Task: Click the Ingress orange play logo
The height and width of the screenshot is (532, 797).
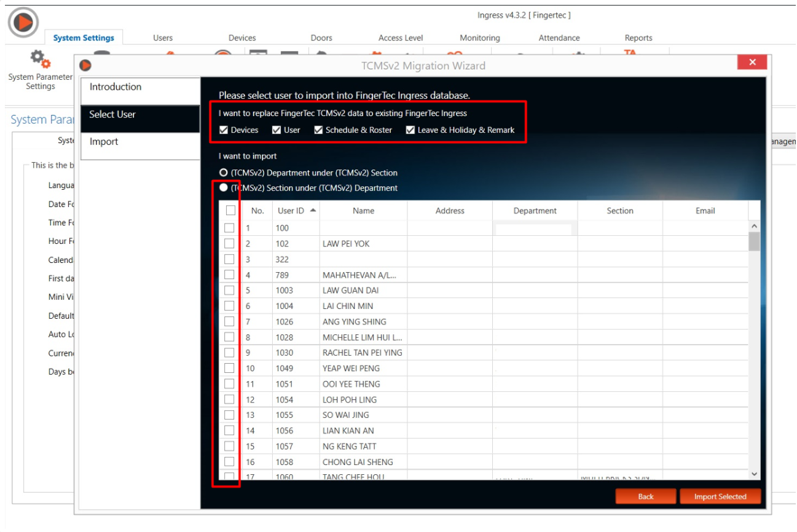Action: pyautogui.click(x=23, y=22)
